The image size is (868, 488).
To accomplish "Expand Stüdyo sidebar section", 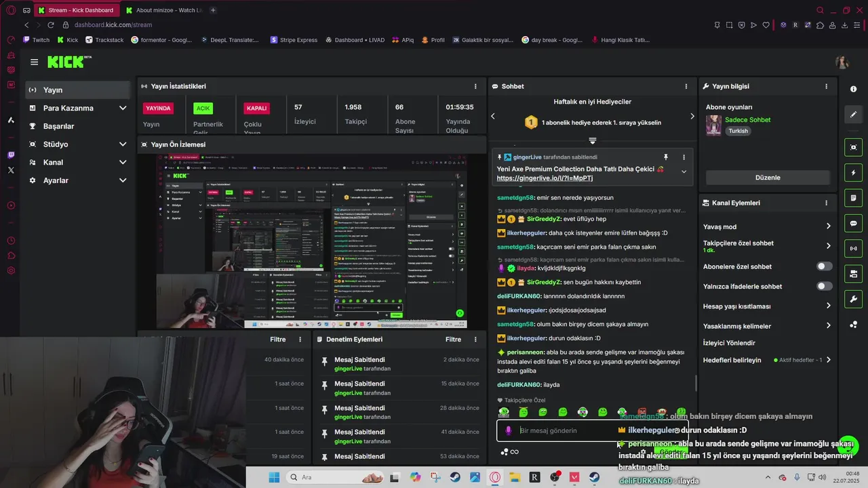I will [123, 144].
